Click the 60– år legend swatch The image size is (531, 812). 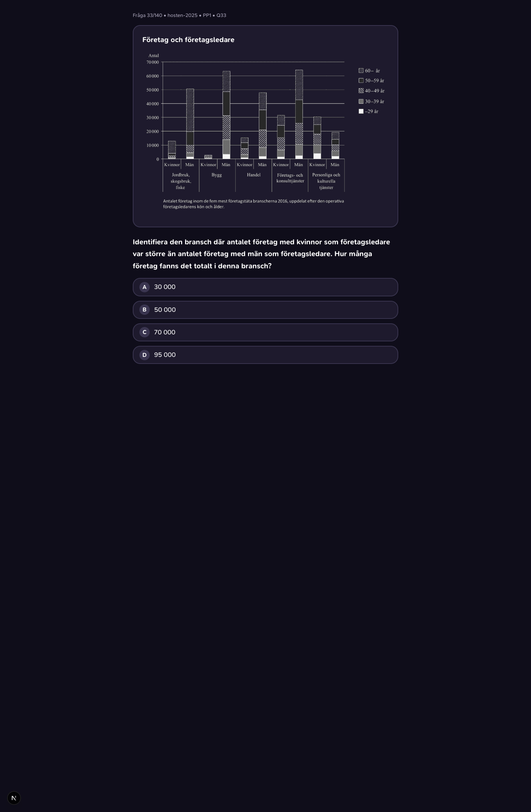coord(361,70)
